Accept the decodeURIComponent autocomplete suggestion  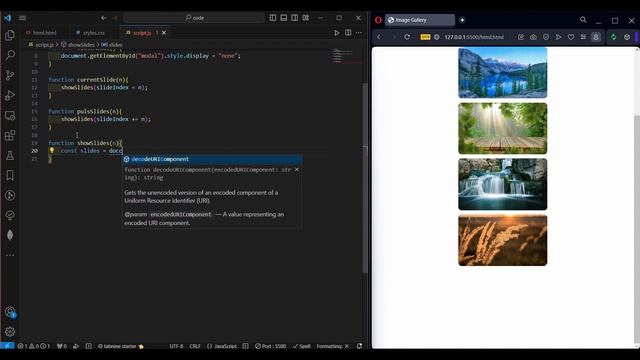(212, 159)
